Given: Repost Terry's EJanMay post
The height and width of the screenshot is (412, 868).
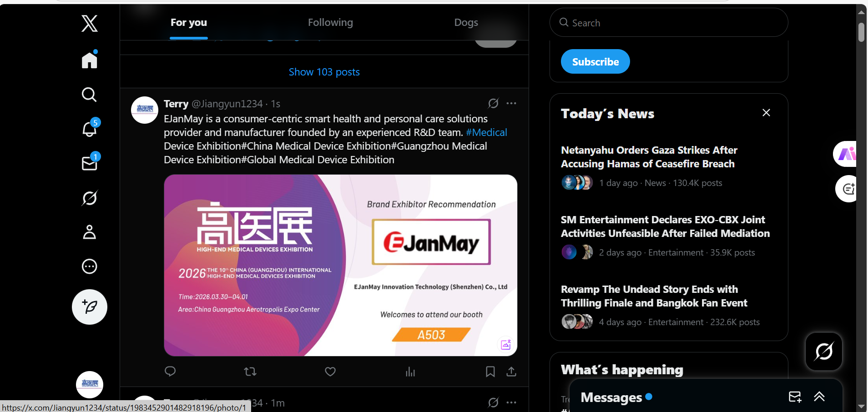Looking at the screenshot, I should 250,372.
